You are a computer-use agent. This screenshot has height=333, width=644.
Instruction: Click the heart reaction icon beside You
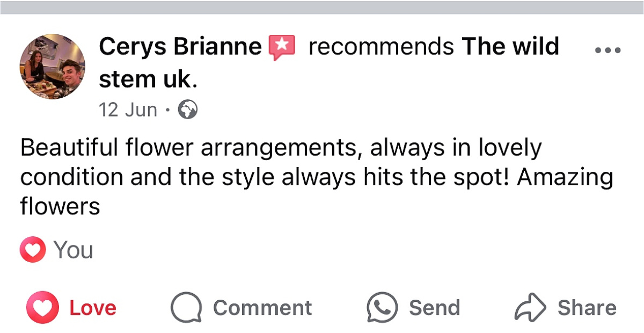point(33,250)
